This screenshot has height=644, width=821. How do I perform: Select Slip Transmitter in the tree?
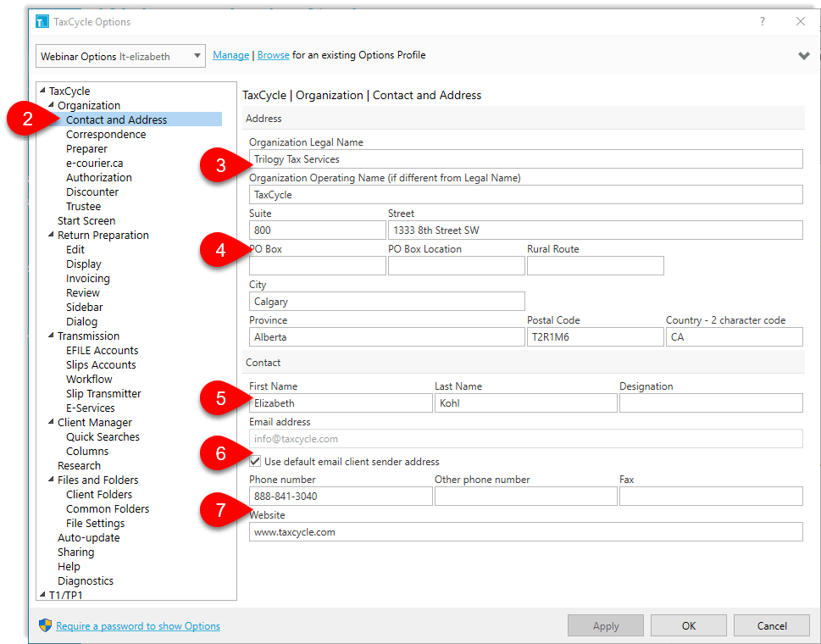pos(103,393)
